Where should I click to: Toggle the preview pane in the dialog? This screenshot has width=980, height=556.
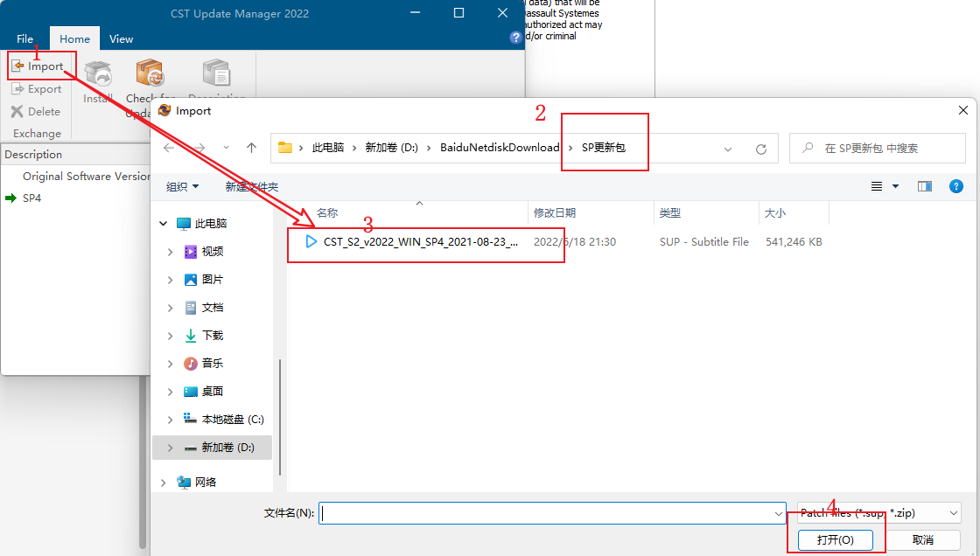click(x=925, y=186)
